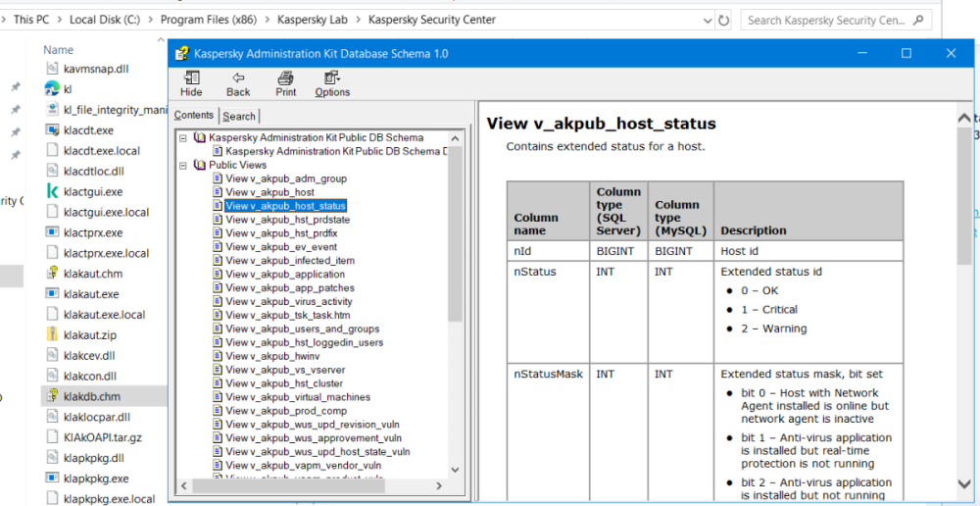Select the klakaut.zip archive icon
Viewport: 980px width, 506px height.
[53, 334]
